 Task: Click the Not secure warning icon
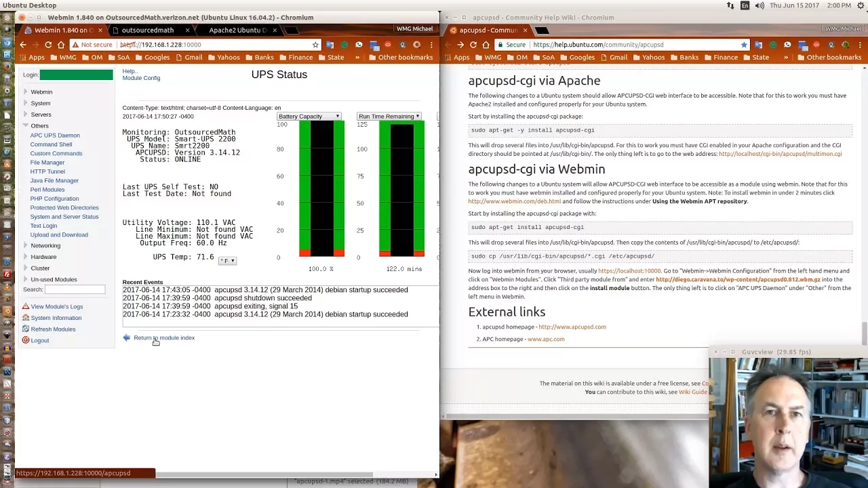pyautogui.click(x=76, y=45)
